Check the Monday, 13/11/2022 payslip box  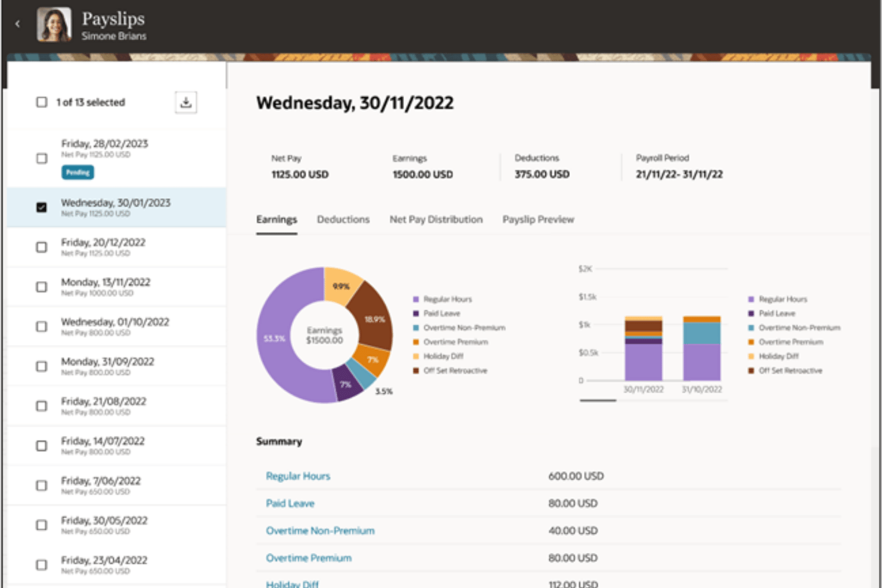click(x=42, y=287)
